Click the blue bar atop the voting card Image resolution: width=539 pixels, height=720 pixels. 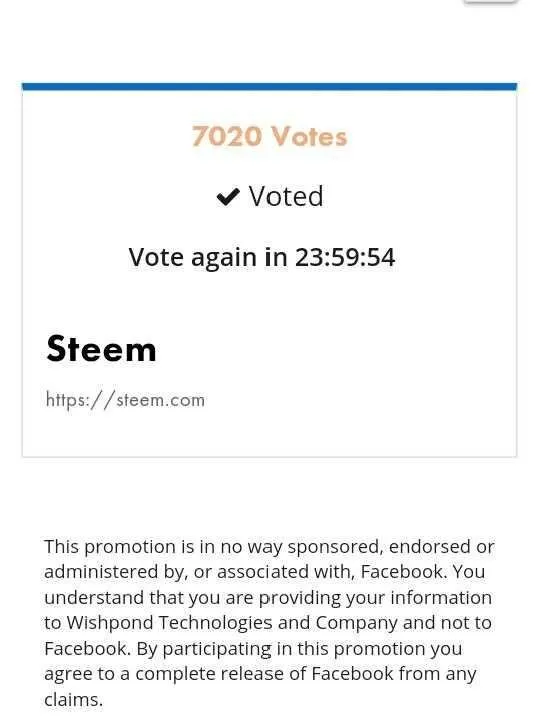click(270, 87)
